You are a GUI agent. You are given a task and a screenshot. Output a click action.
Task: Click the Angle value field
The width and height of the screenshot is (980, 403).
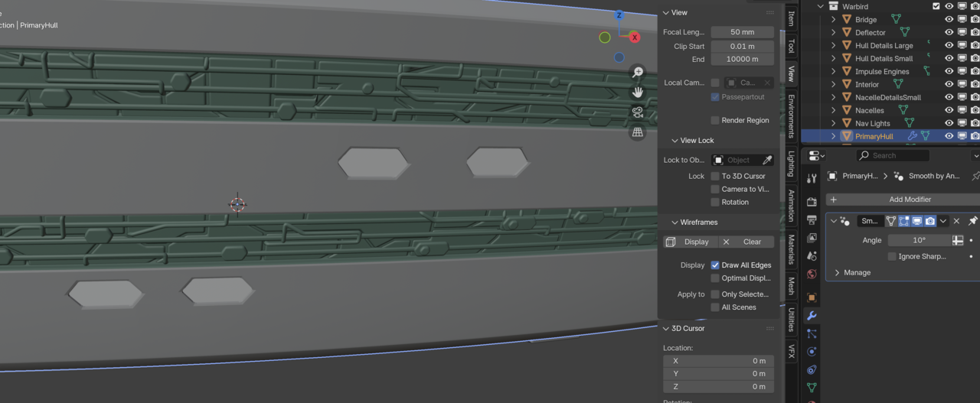tap(919, 240)
